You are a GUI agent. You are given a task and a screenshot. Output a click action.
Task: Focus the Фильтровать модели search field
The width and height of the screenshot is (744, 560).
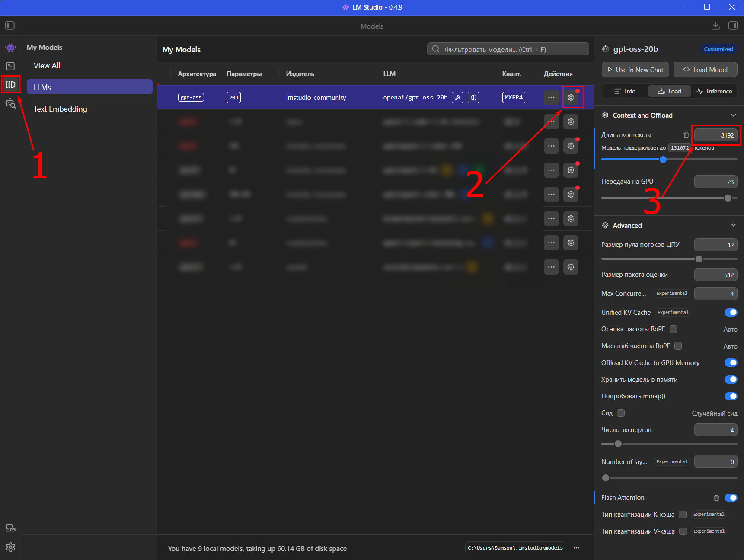[x=508, y=49]
